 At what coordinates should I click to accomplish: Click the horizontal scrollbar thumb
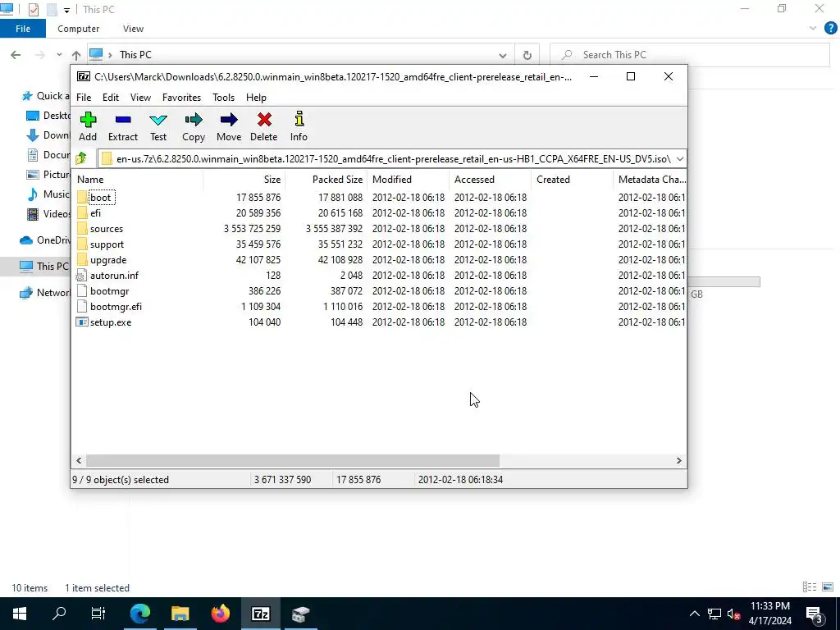(293, 461)
